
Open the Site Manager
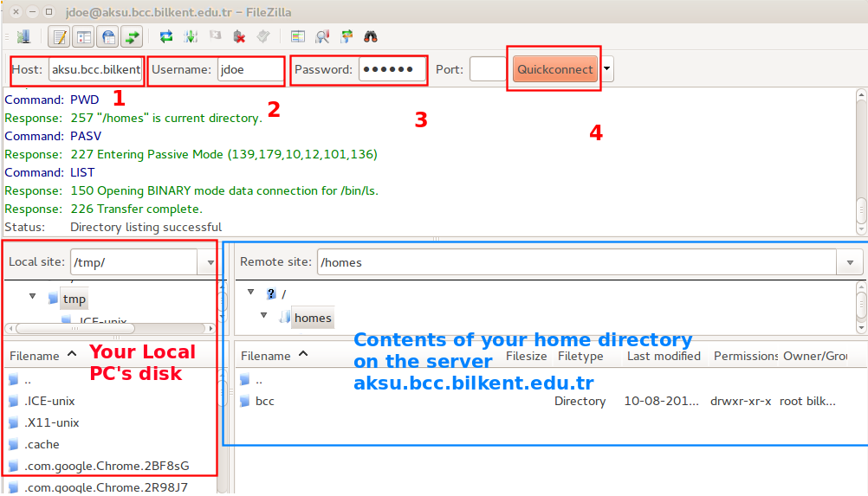point(23,37)
